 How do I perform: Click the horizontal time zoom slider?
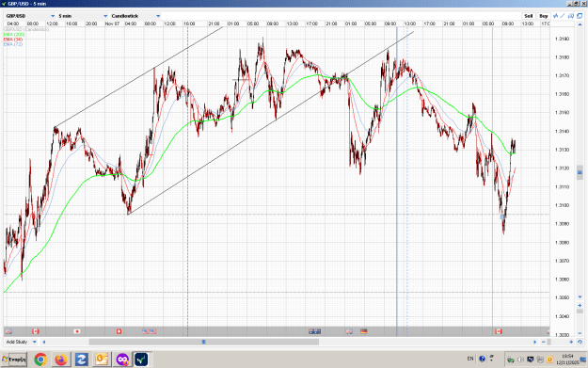point(549,342)
